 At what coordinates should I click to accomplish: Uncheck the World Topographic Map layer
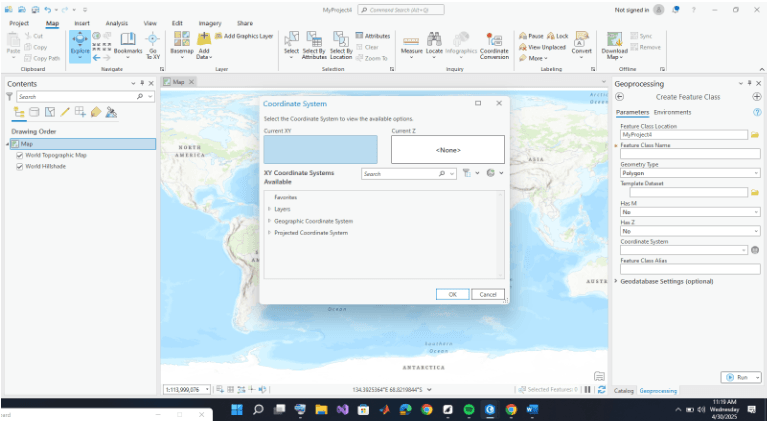pos(20,155)
